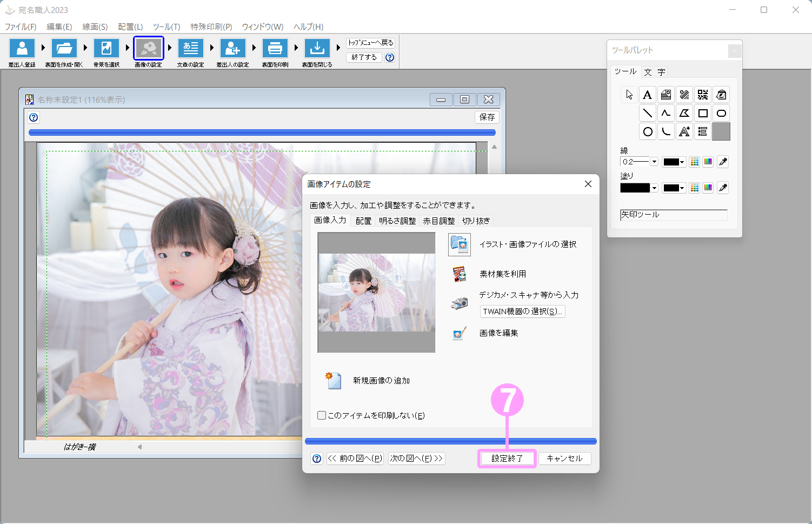Switch to the 文字 palette tab

[x=654, y=72]
